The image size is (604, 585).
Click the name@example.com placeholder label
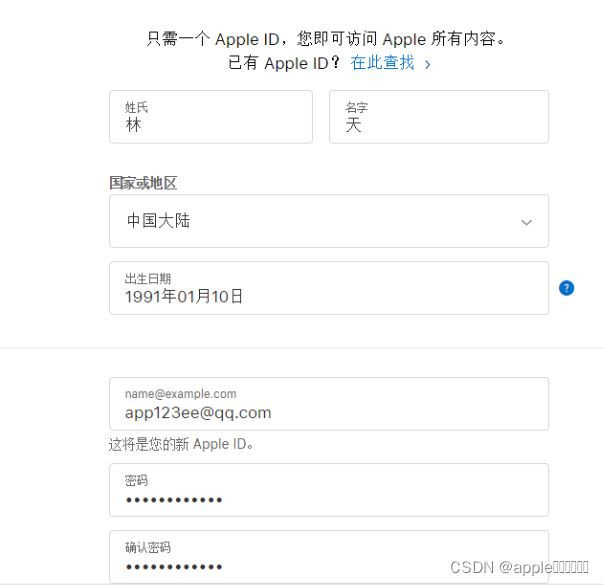tap(180, 394)
